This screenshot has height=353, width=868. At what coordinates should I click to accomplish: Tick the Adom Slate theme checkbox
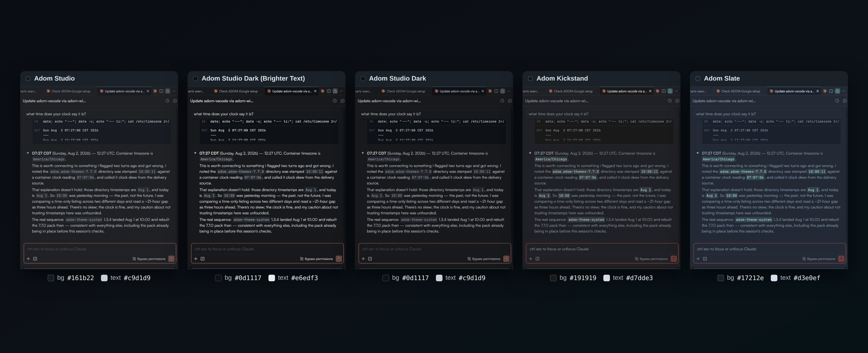tap(698, 79)
